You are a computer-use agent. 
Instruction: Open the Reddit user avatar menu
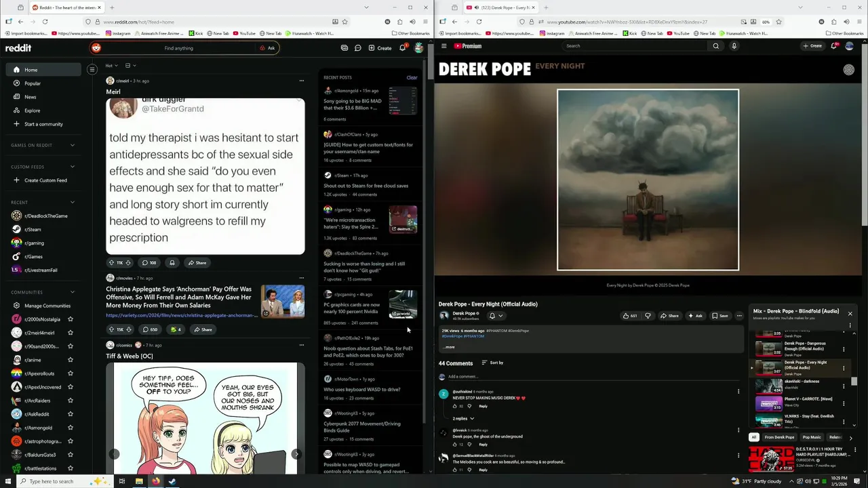(419, 48)
